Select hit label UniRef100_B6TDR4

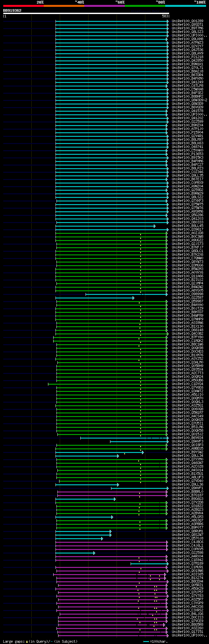pos(187,75)
